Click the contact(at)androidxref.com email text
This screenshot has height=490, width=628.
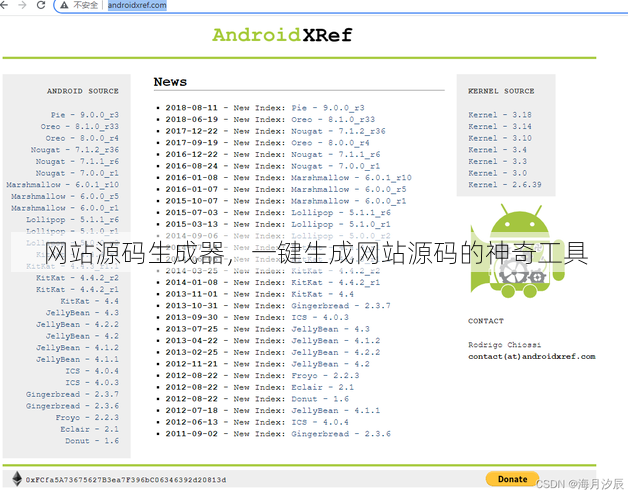(x=531, y=356)
